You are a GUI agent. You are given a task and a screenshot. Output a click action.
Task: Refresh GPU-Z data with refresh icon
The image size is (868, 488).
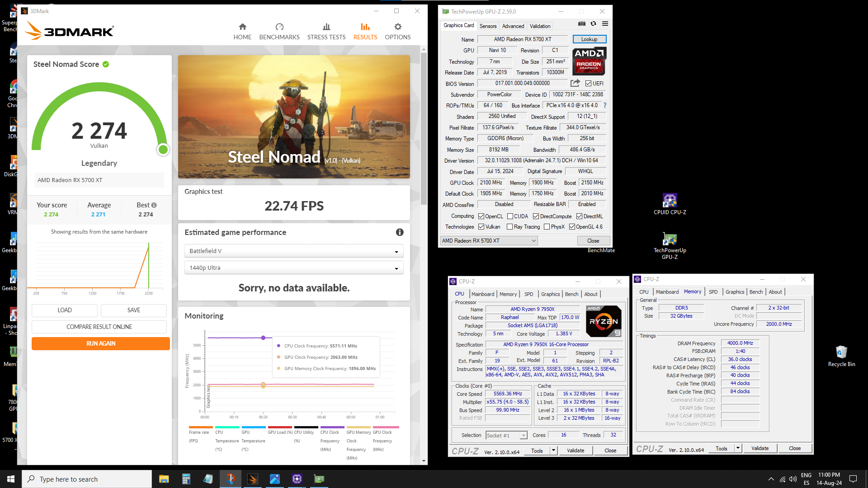(x=594, y=24)
